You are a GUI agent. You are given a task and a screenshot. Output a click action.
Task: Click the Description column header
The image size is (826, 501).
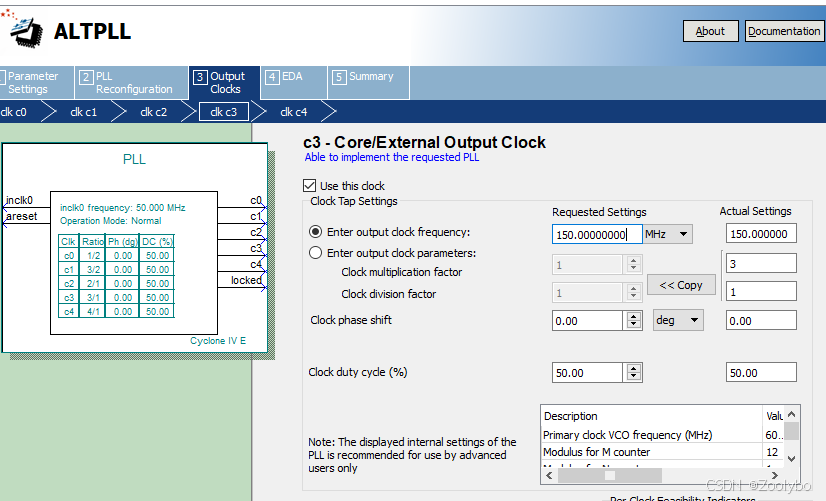(x=652, y=416)
